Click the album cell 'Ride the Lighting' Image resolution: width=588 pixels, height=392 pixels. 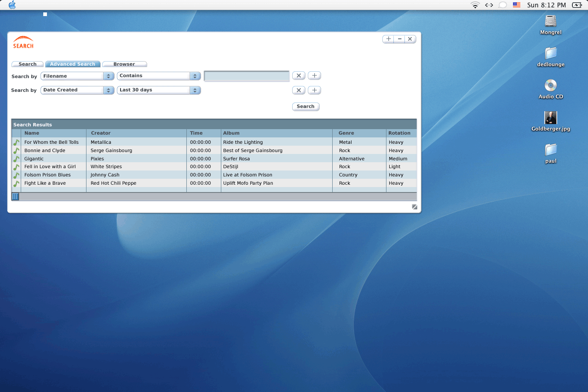point(243,142)
